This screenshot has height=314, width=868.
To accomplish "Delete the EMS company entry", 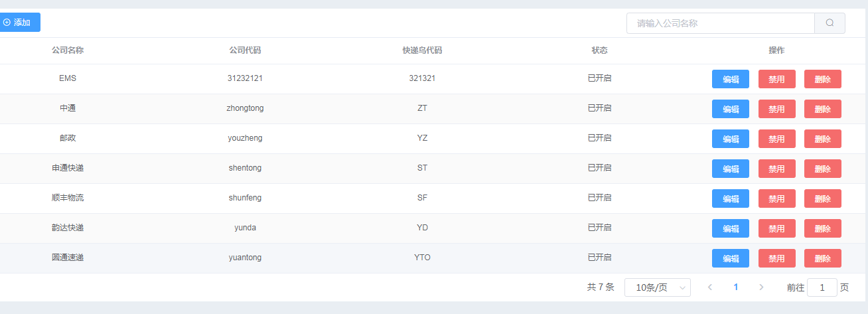I will (x=823, y=79).
